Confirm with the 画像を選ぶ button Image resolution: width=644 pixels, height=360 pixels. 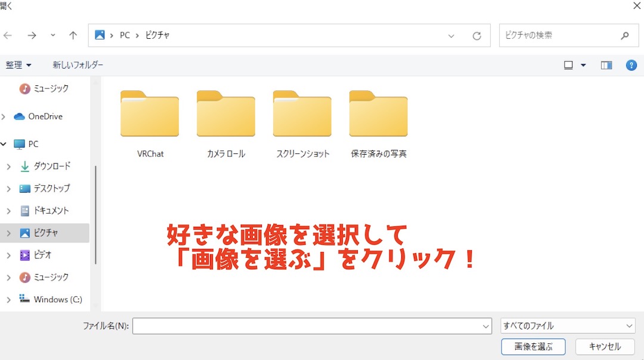[x=533, y=346]
